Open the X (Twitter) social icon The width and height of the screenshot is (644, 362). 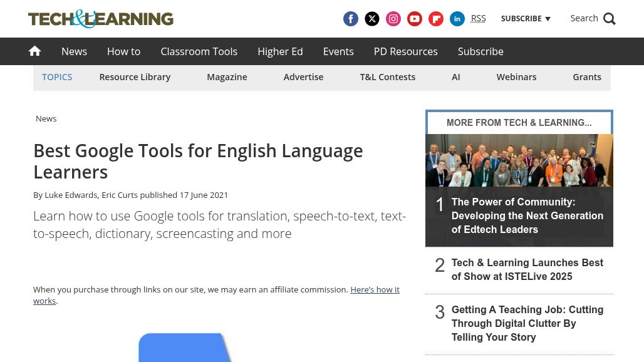(x=372, y=19)
